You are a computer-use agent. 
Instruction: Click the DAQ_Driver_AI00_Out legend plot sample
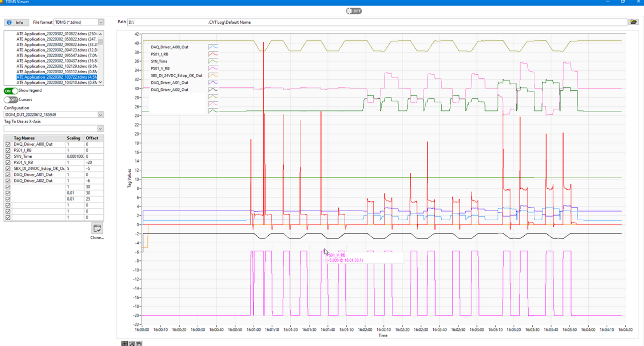pos(213,47)
